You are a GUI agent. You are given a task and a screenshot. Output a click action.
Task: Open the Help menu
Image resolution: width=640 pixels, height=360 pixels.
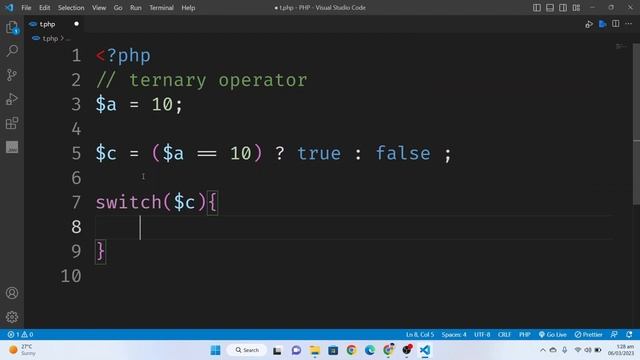point(188,8)
